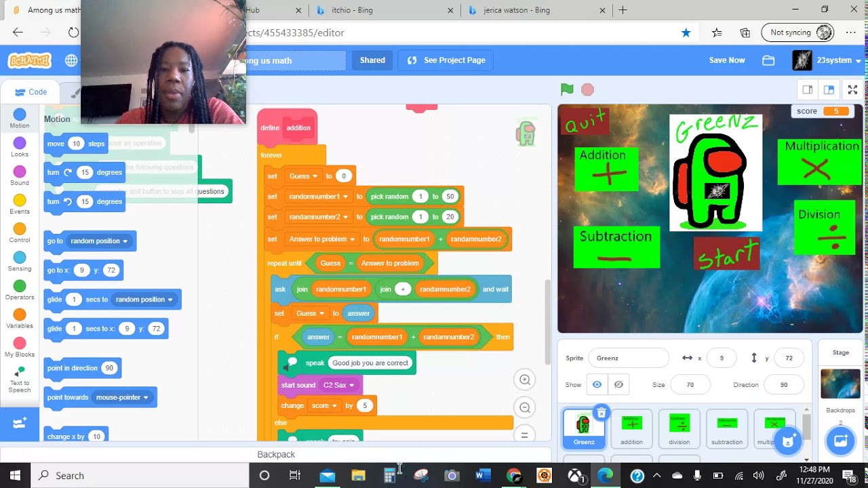Switch to the Code tab

click(x=31, y=92)
